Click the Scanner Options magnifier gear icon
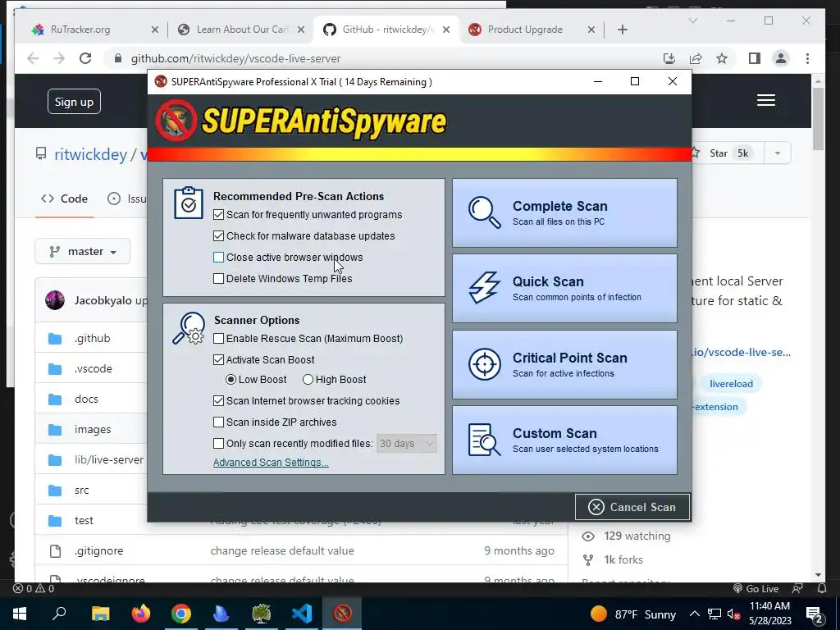 coord(189,328)
